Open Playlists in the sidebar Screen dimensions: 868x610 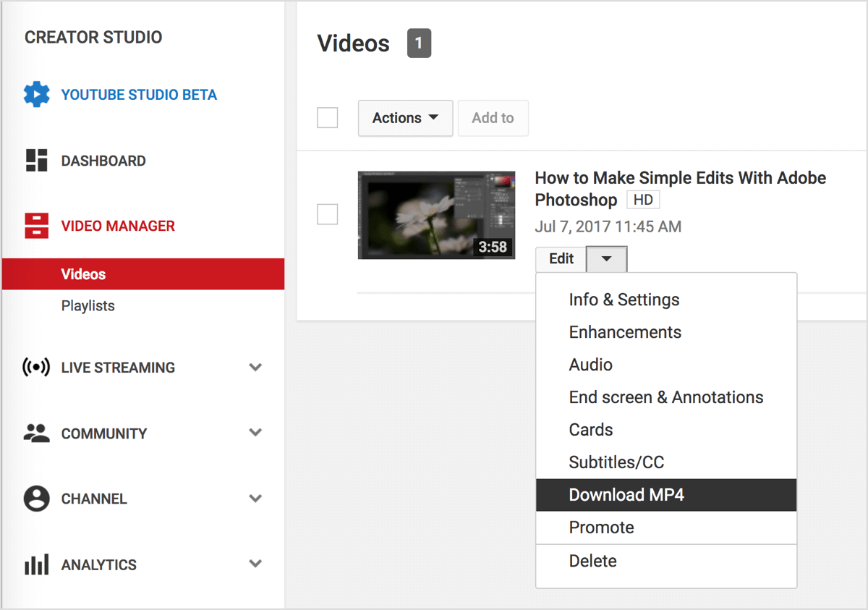pyautogui.click(x=88, y=306)
